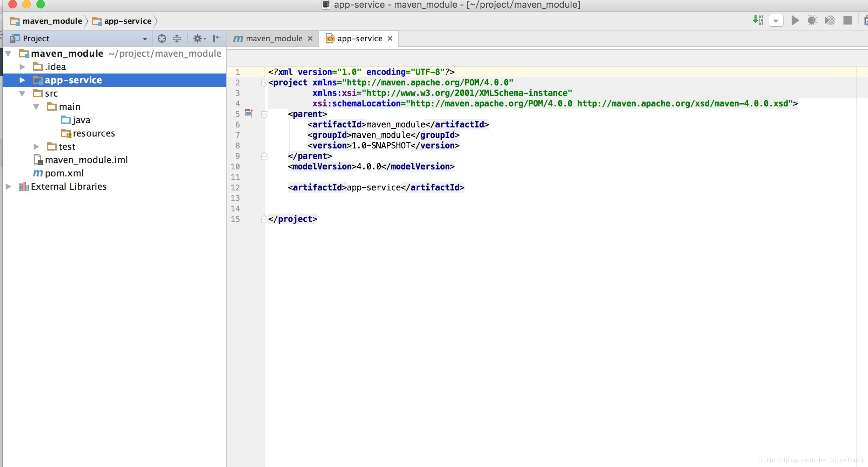Select the src folder in tree
Viewport: 868px width, 467px height.
coord(46,93)
